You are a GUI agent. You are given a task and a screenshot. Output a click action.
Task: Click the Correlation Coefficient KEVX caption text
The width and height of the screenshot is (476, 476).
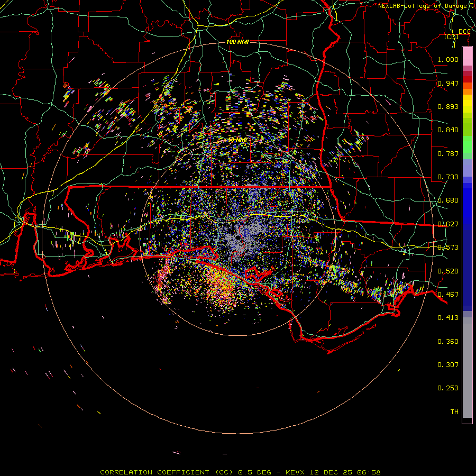tap(240, 472)
